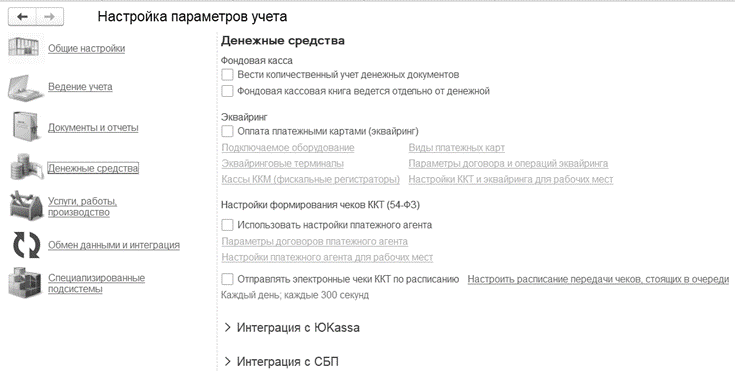Click the blocks icon for Специализированные подсистемы
735x372 pixels.
coord(25,283)
